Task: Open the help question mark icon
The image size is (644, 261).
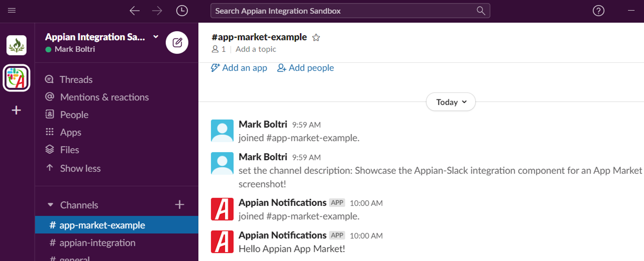Action: pyautogui.click(x=599, y=11)
